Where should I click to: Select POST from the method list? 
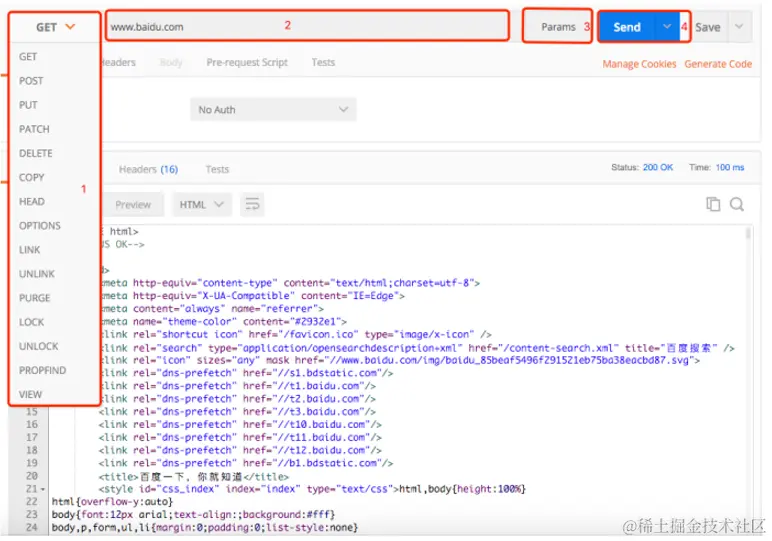(31, 81)
